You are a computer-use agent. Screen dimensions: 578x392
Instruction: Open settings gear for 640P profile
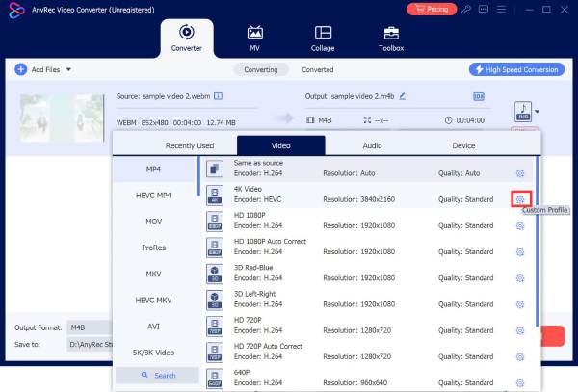[520, 382]
